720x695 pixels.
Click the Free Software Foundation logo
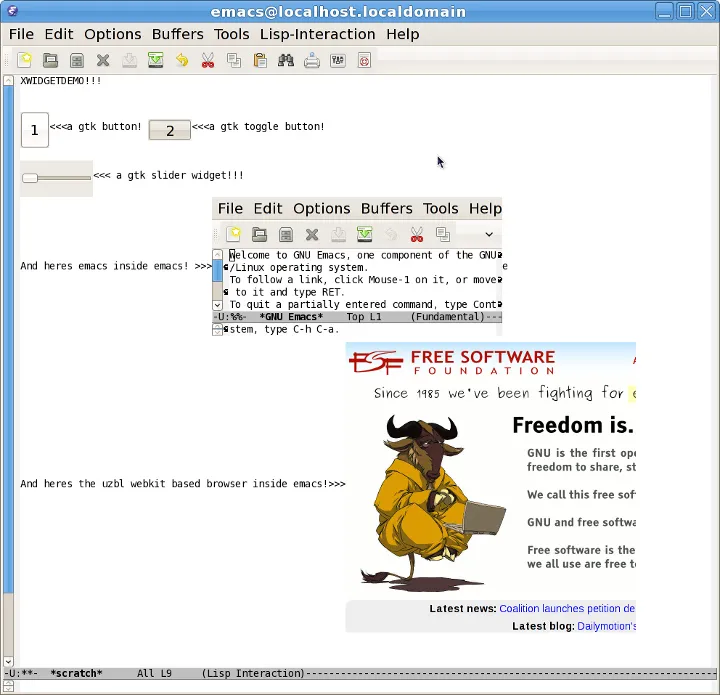pyautogui.click(x=452, y=362)
